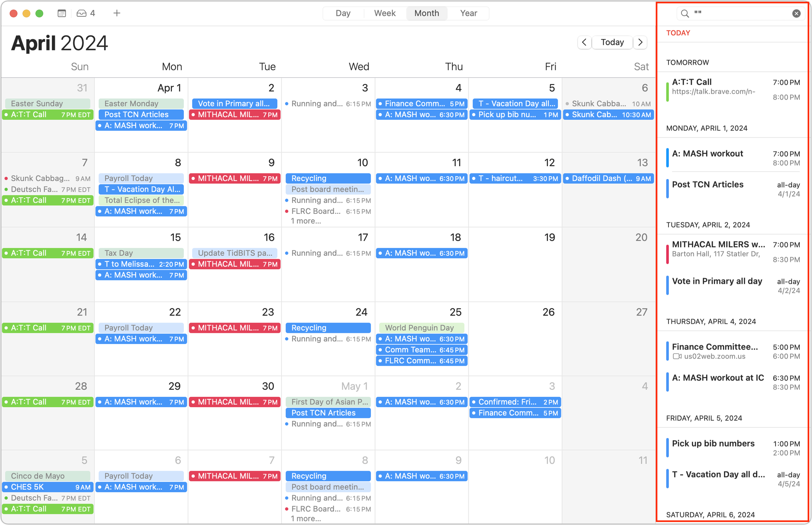Click Total Eclipse event on April 8

(x=141, y=201)
